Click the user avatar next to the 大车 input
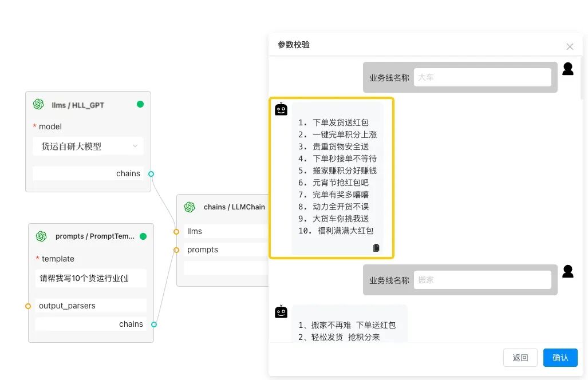588x380 pixels. [x=568, y=69]
